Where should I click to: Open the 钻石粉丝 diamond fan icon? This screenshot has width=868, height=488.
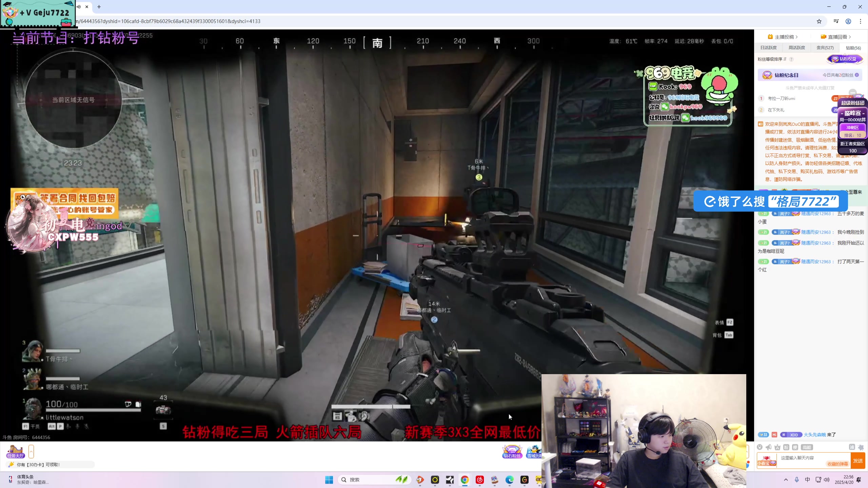point(512,451)
